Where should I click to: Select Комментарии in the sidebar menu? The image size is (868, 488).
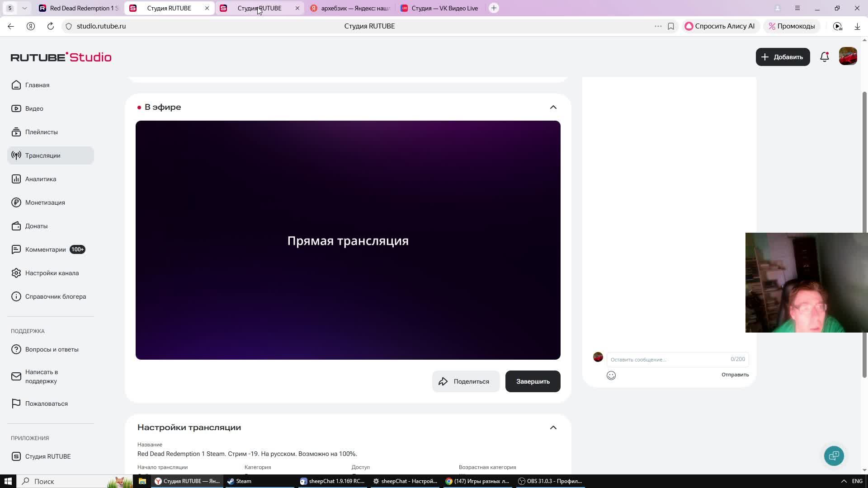pyautogui.click(x=45, y=249)
